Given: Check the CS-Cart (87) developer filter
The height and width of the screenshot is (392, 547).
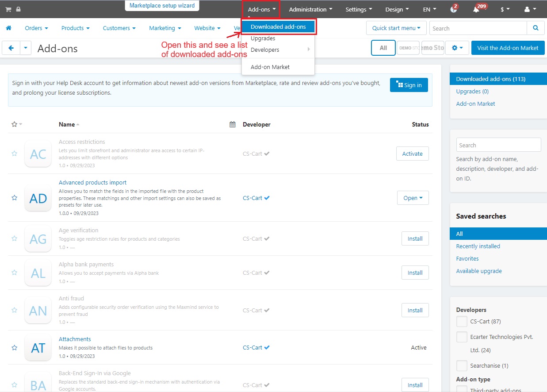Looking at the screenshot, I should pos(462,321).
